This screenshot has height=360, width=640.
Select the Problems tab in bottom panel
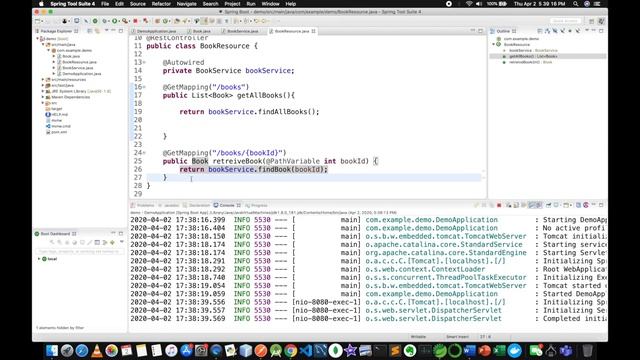pos(143,205)
